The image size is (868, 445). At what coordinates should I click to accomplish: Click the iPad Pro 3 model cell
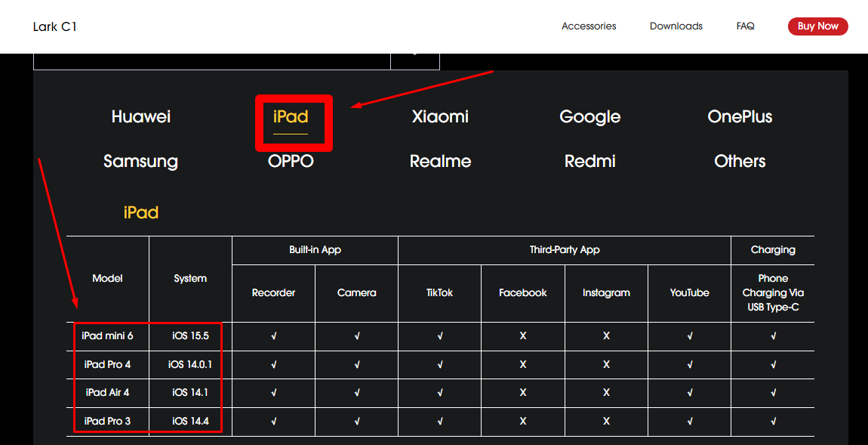pos(107,422)
